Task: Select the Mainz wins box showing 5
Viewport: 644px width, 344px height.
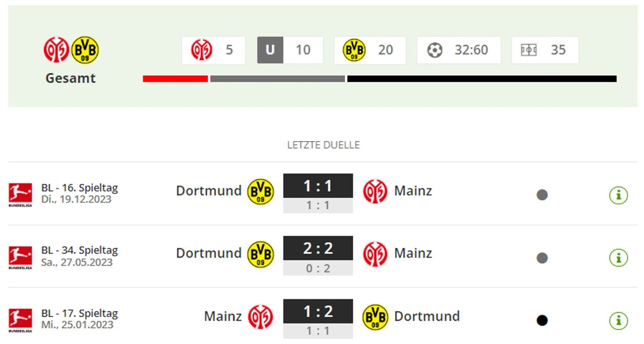Action: [x=213, y=50]
